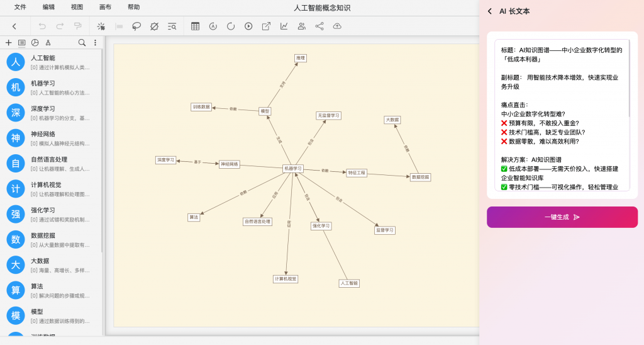Switch the sidebar to list view

point(22,43)
